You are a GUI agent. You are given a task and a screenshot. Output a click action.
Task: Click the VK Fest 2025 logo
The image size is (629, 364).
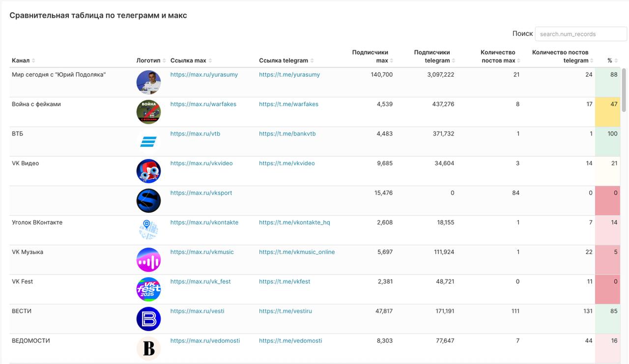pos(148,289)
